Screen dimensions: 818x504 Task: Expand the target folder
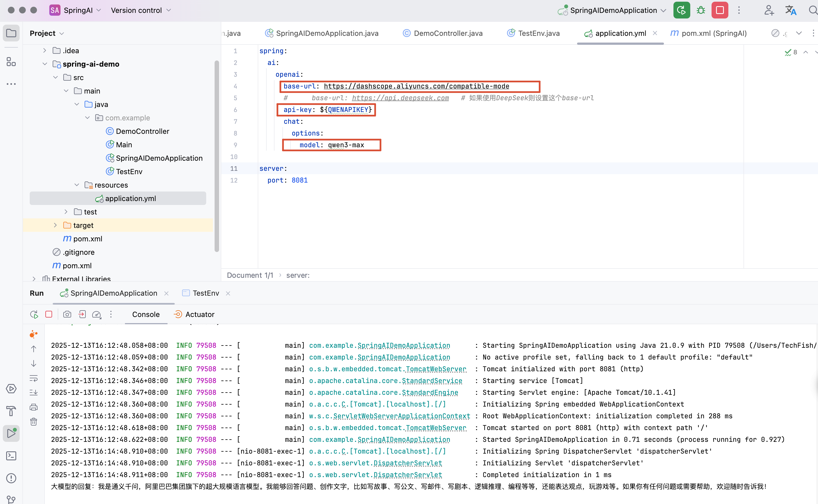pos(55,225)
